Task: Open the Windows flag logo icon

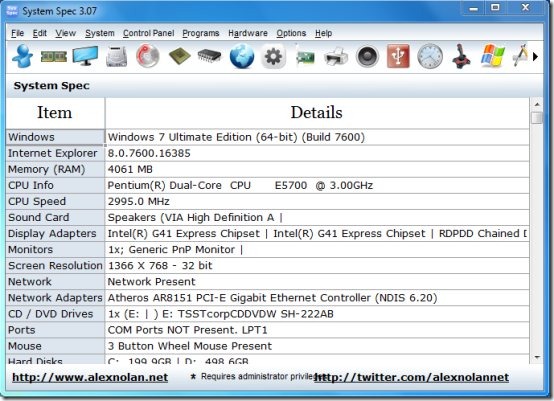Action: 493,55
